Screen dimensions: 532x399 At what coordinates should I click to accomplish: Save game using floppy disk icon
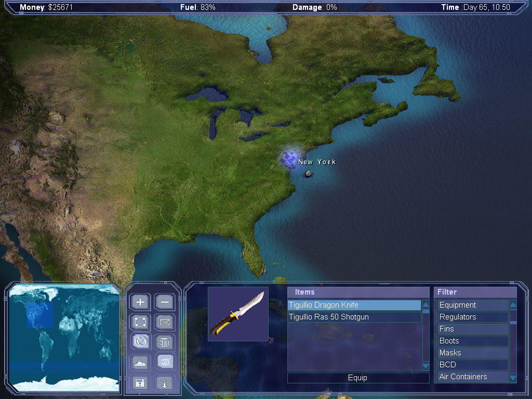[x=140, y=383]
